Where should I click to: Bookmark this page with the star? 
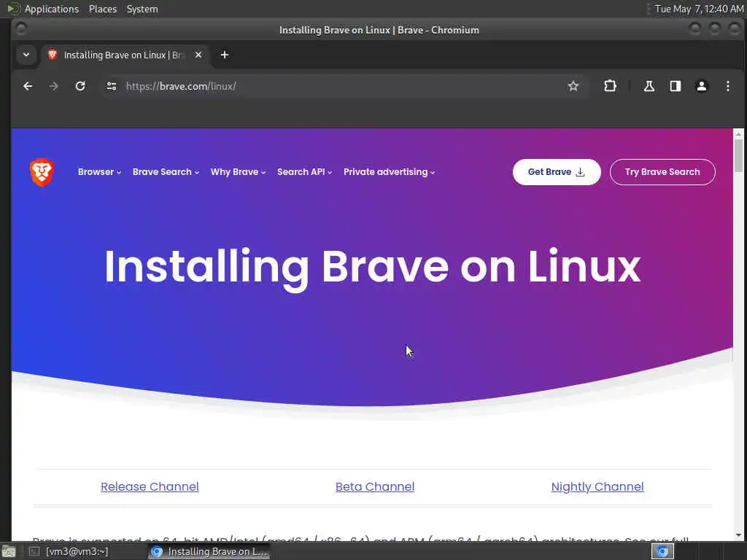(x=573, y=86)
